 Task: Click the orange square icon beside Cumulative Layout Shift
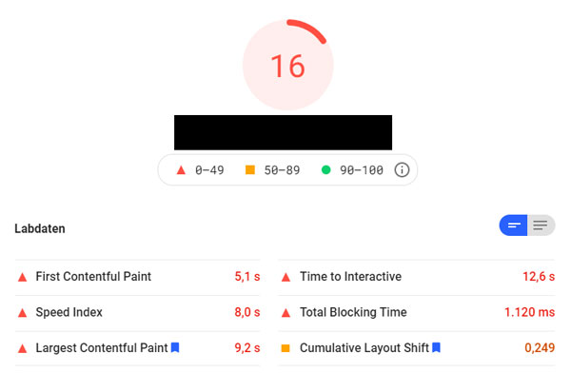pyautogui.click(x=285, y=348)
